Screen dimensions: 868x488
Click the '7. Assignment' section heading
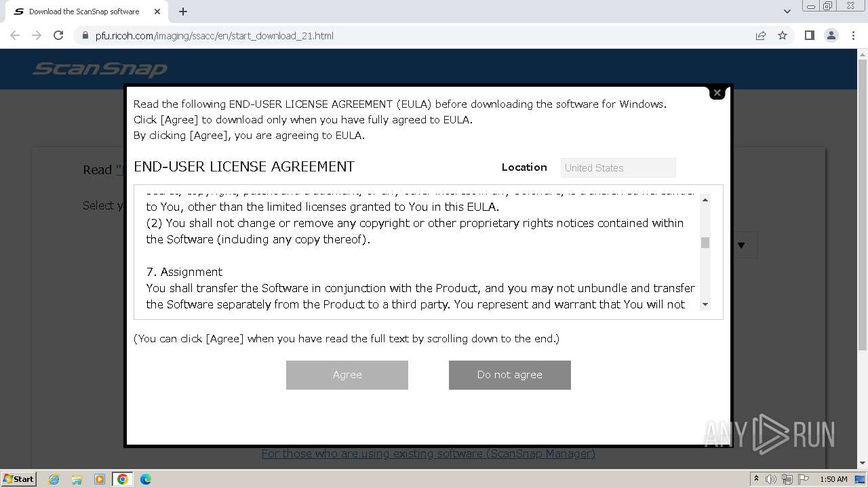pyautogui.click(x=184, y=272)
